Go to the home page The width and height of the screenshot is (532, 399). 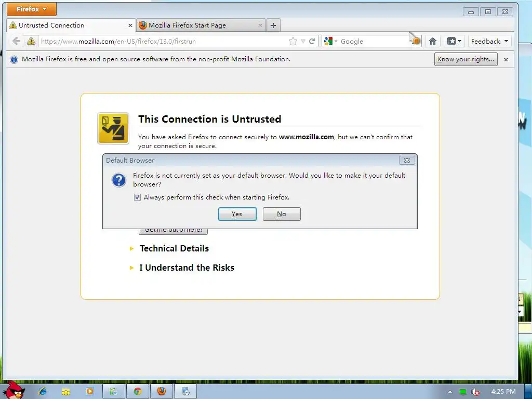[x=433, y=42]
